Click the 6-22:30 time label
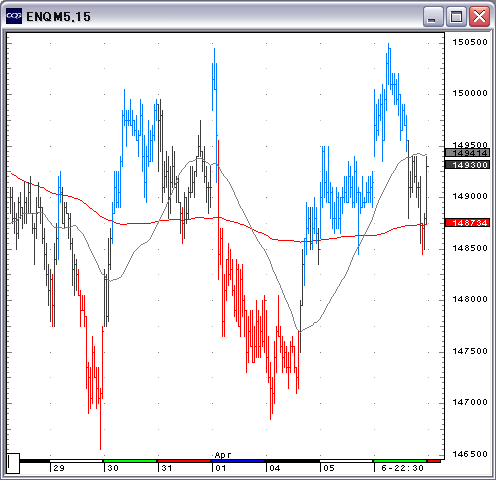 pyautogui.click(x=402, y=468)
